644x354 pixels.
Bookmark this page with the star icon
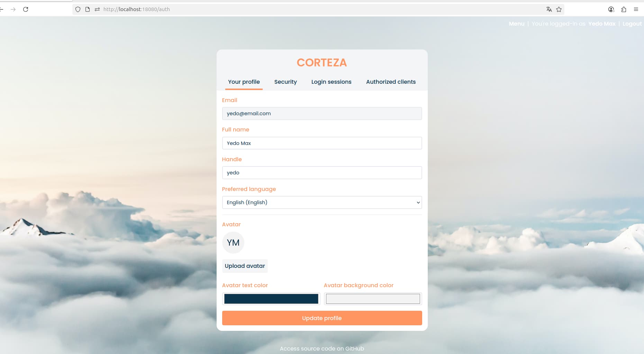click(559, 9)
